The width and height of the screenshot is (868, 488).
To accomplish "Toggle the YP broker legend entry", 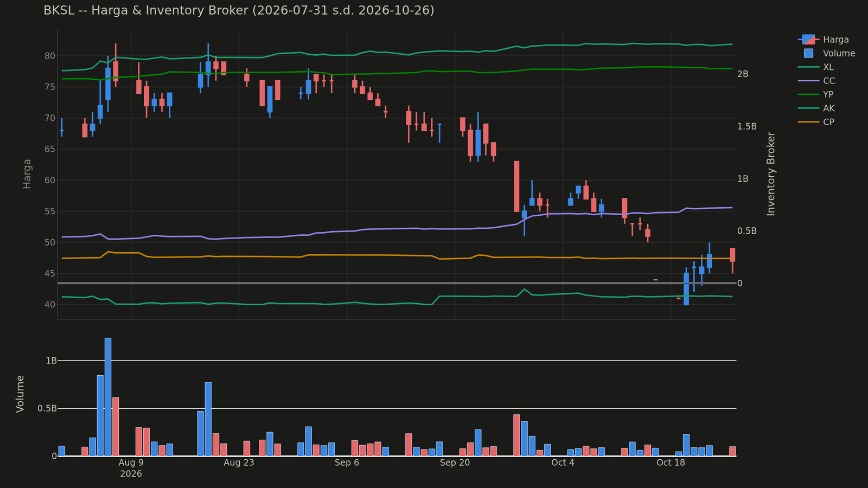I will click(x=816, y=94).
